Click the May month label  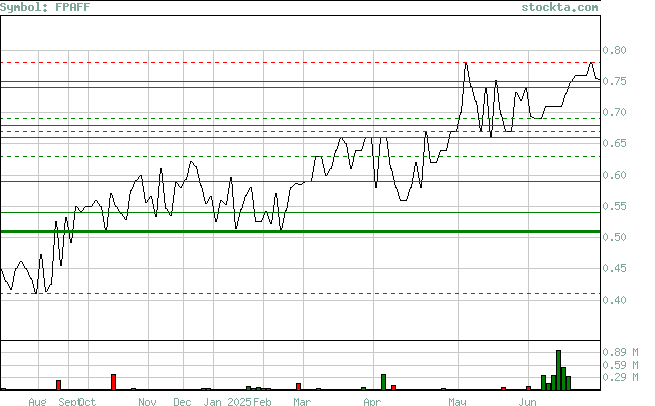coord(457,401)
